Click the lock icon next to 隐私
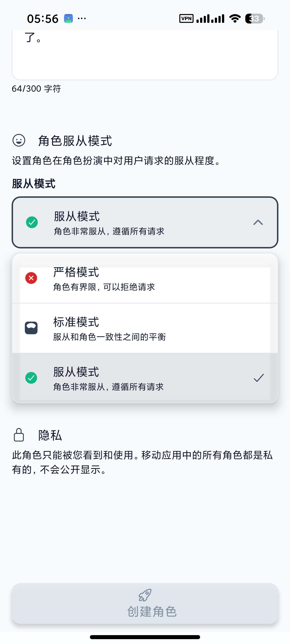290x644 pixels. (x=19, y=435)
